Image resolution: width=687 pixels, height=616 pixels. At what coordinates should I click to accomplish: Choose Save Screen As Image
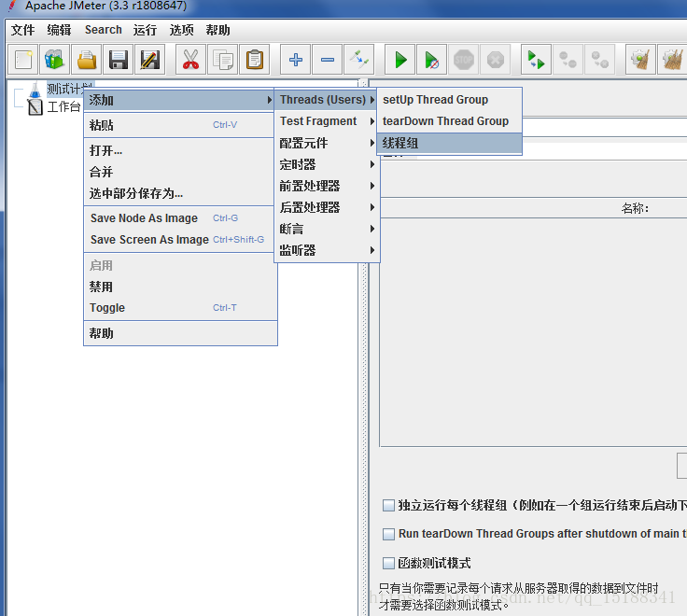tap(180, 240)
